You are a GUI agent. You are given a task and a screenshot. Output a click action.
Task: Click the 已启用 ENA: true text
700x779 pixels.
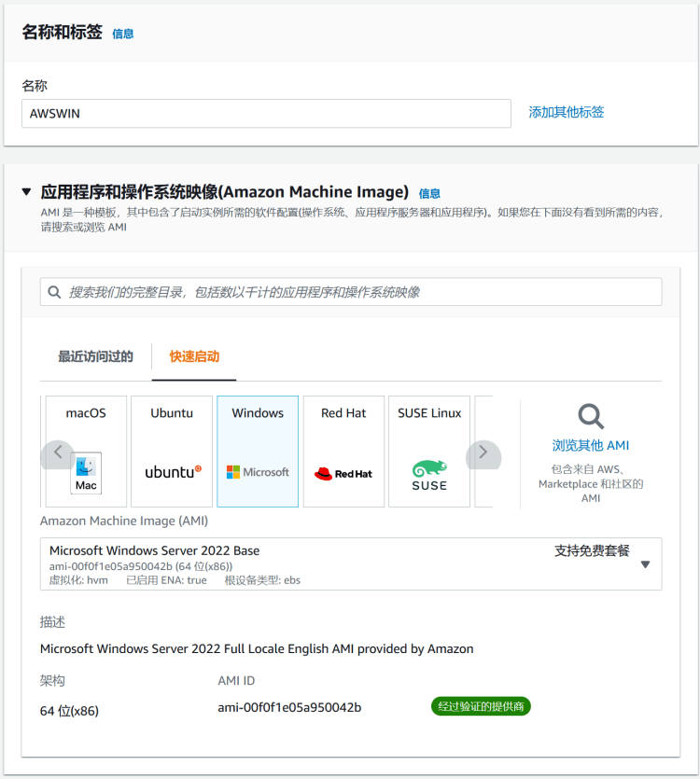(166, 580)
